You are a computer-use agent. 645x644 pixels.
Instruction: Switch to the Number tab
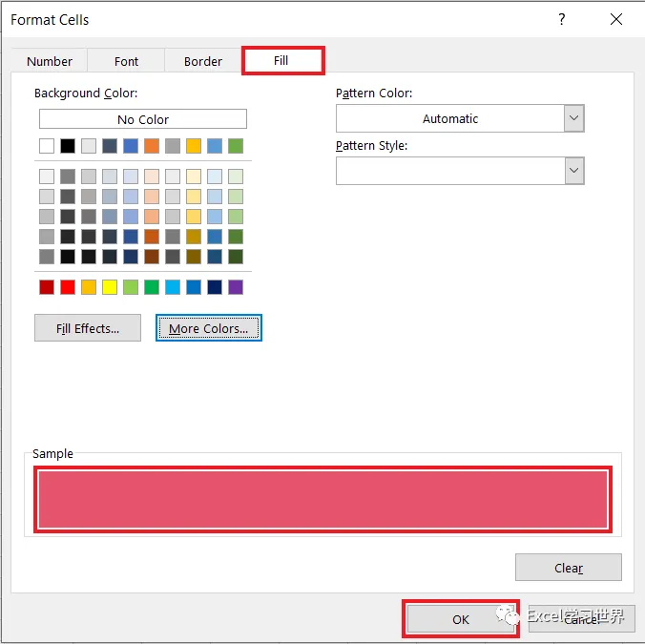(50, 61)
